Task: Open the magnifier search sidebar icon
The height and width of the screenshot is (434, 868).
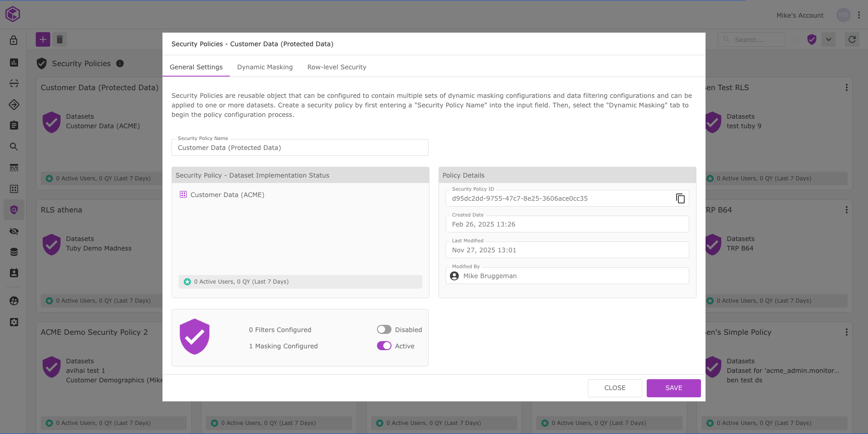Action: [x=14, y=146]
